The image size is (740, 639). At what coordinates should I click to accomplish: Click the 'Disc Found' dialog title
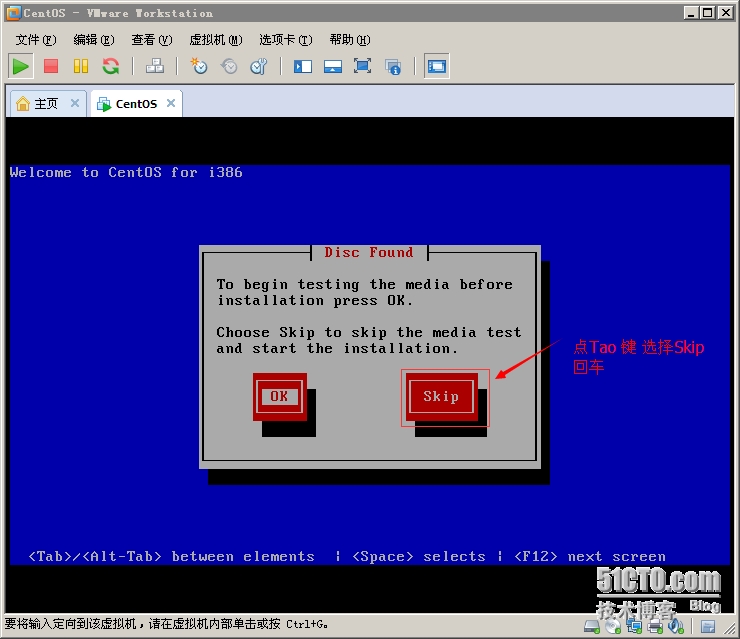[x=369, y=252]
